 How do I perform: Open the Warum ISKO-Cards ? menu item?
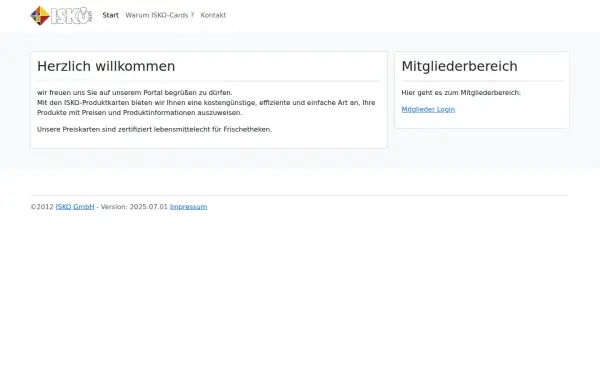pyautogui.click(x=160, y=15)
